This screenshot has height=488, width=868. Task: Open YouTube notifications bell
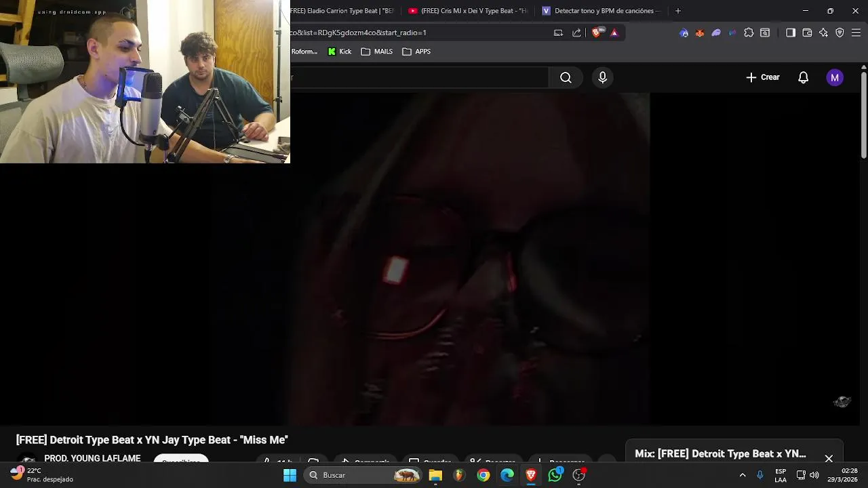[x=803, y=77]
